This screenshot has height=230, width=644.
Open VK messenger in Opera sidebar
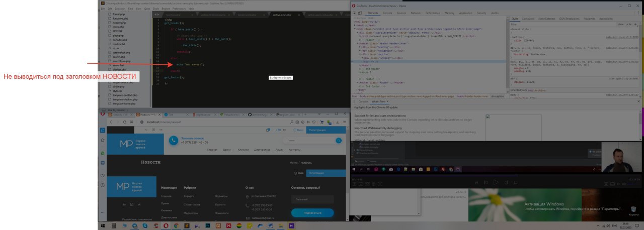tap(103, 162)
